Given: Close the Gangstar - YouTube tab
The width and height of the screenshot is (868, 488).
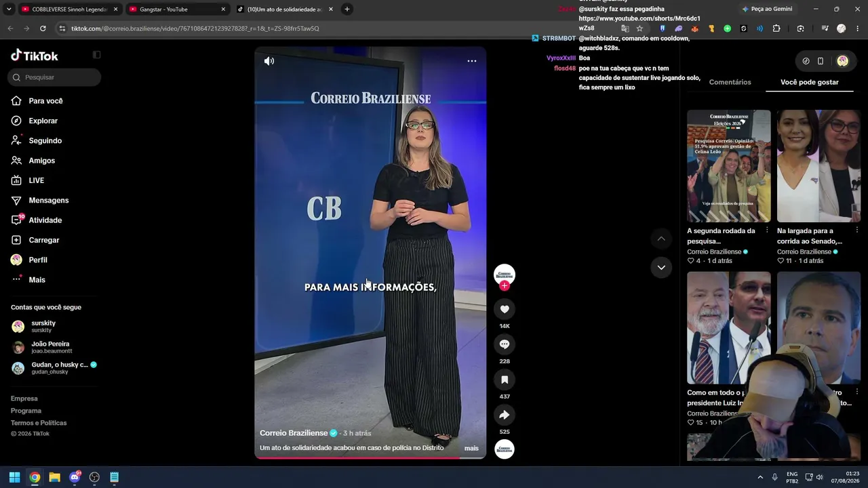Looking at the screenshot, I should click(223, 9).
